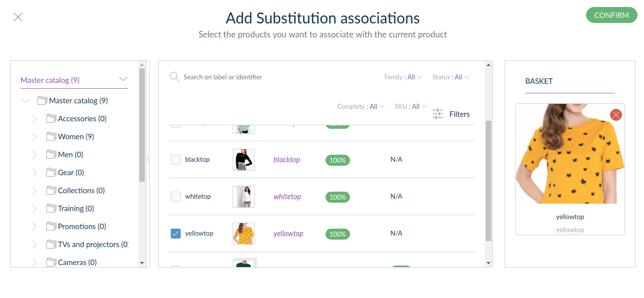This screenshot has width=644, height=298.
Task: Click the product grid vertical scrollbar
Action: 489,180
